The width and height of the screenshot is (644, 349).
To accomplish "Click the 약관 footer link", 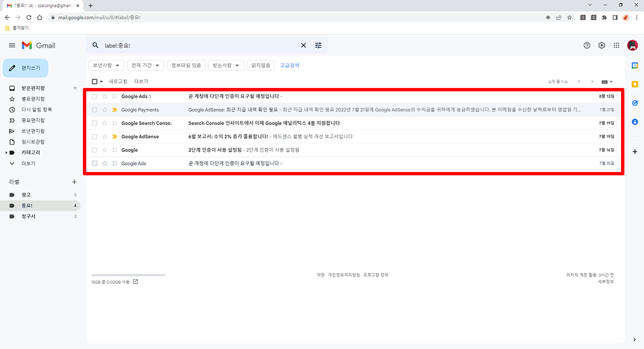I will click(321, 274).
